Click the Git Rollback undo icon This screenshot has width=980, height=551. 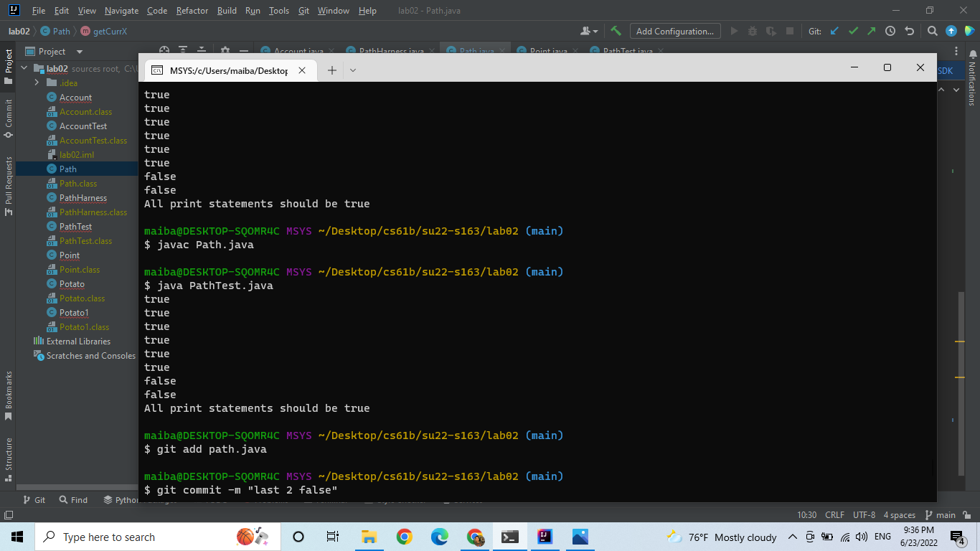tap(910, 31)
